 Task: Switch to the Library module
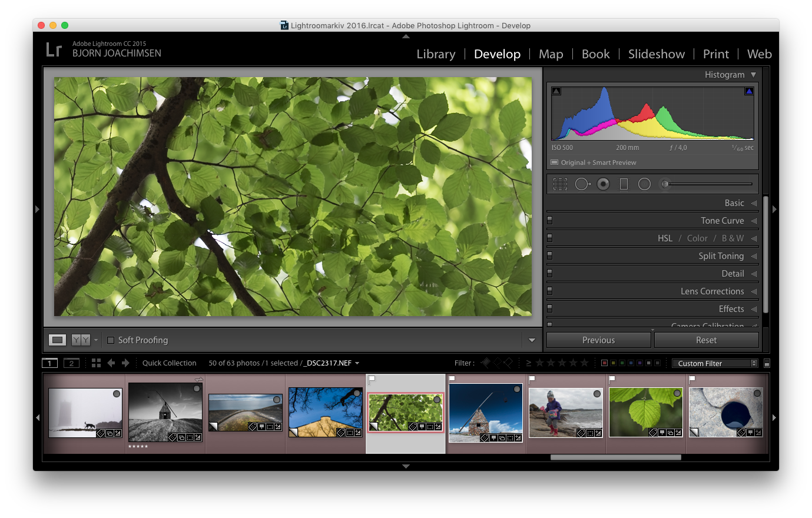[x=436, y=54]
